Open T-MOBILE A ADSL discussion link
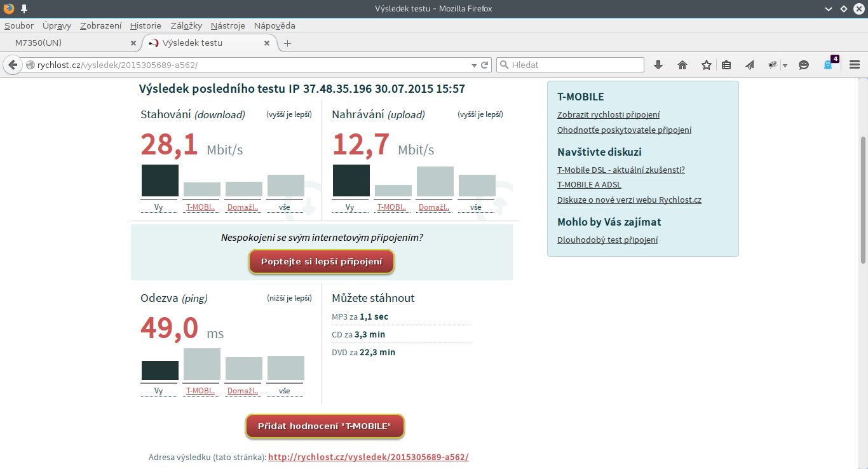Image resolution: width=868 pixels, height=469 pixels. pyautogui.click(x=589, y=185)
